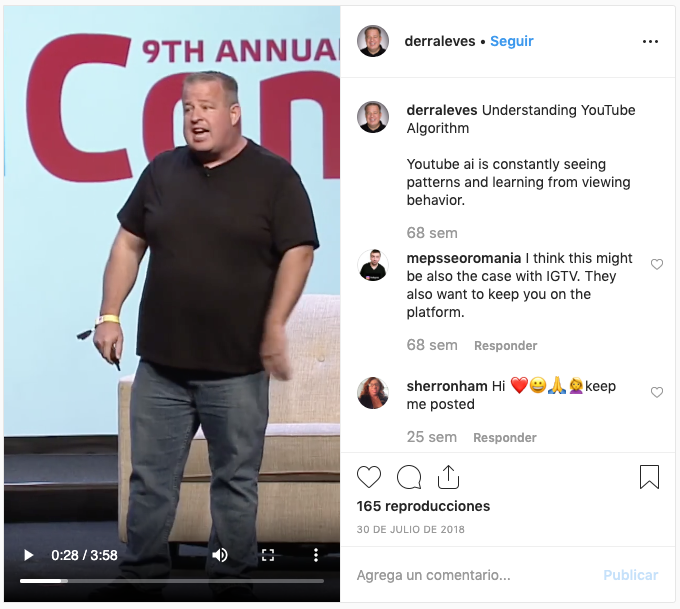Like mepsseoromania's comment
Viewport: 680px width, 609px height.
pos(657,264)
